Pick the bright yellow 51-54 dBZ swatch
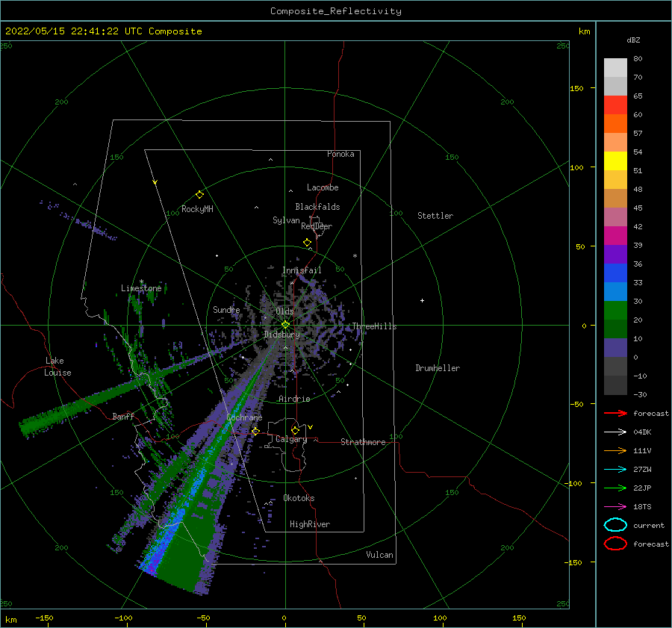The image size is (672, 628). 615,161
